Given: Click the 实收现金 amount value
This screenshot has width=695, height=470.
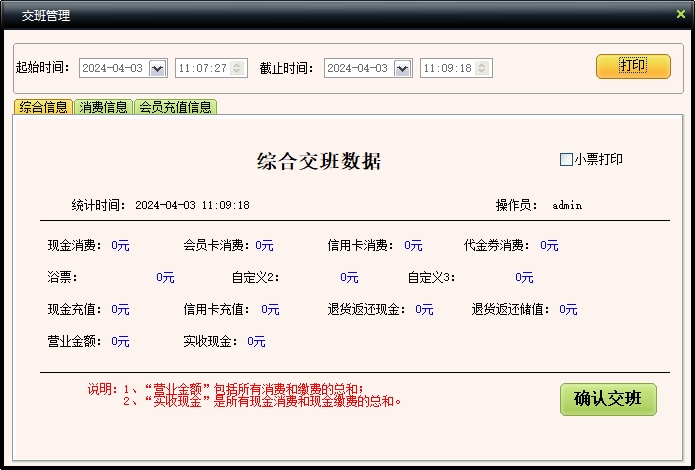Looking at the screenshot, I should pos(256,341).
